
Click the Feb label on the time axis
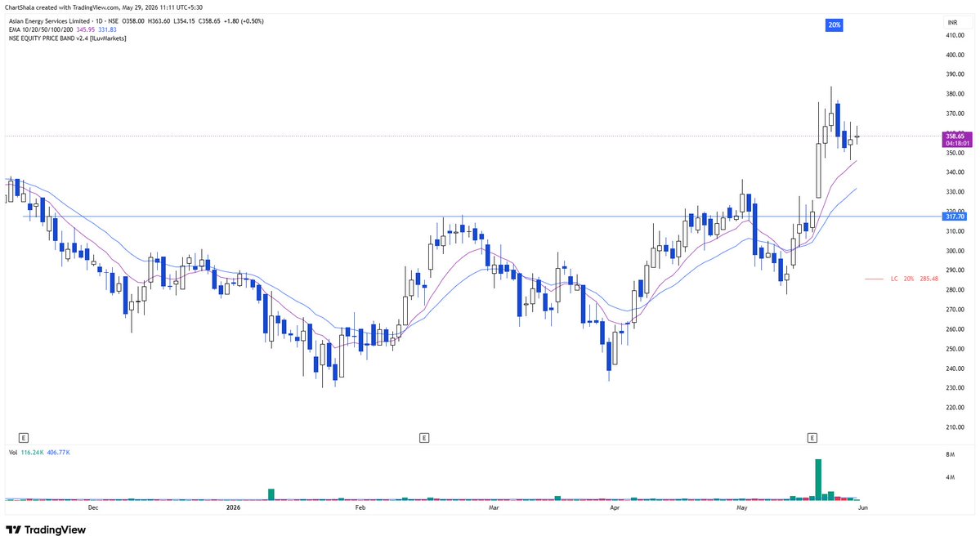[360, 508]
